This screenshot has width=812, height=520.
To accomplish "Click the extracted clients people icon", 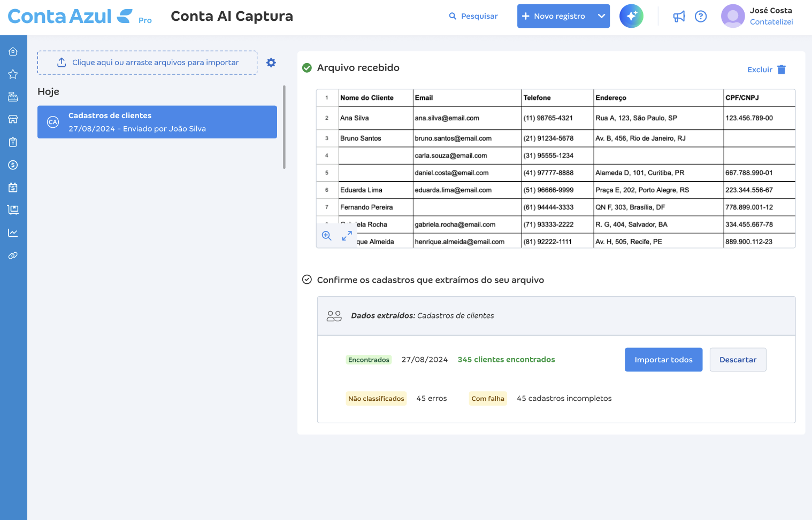I will 334,316.
